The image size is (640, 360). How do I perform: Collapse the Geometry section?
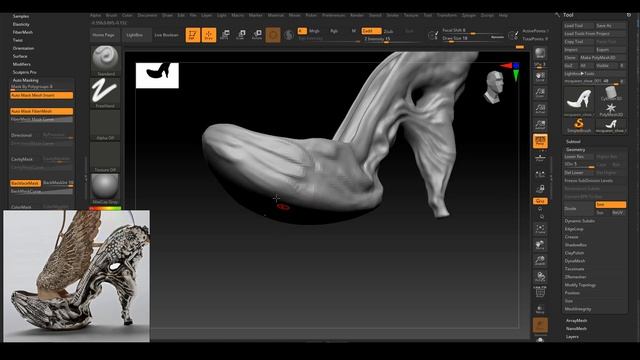576,150
